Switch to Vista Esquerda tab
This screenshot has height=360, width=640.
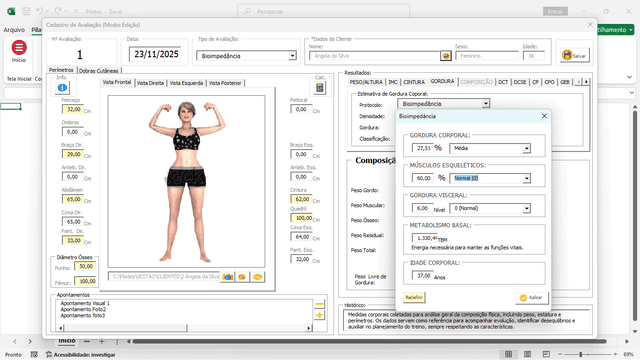(186, 83)
